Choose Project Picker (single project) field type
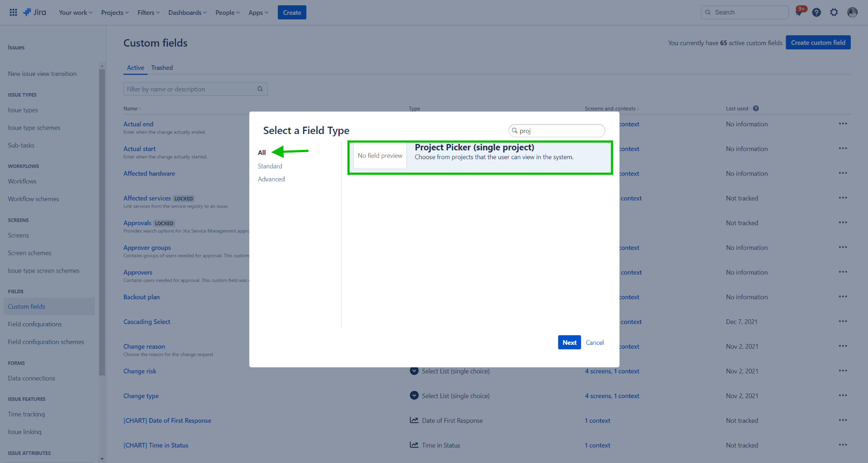 click(x=480, y=157)
